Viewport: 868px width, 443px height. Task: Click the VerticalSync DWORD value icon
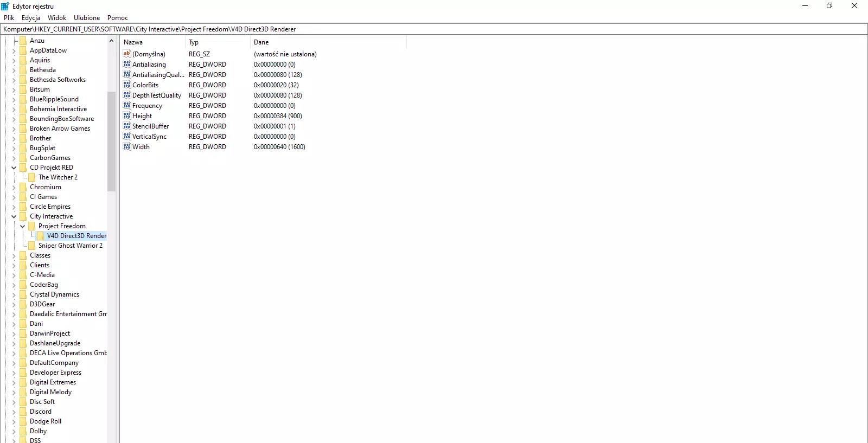pos(127,136)
